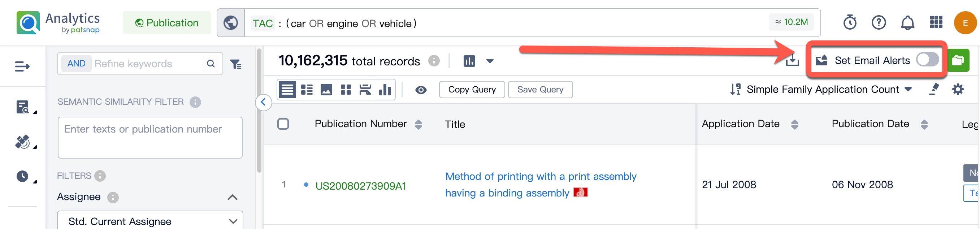Open the filter funnel icon

(235, 64)
